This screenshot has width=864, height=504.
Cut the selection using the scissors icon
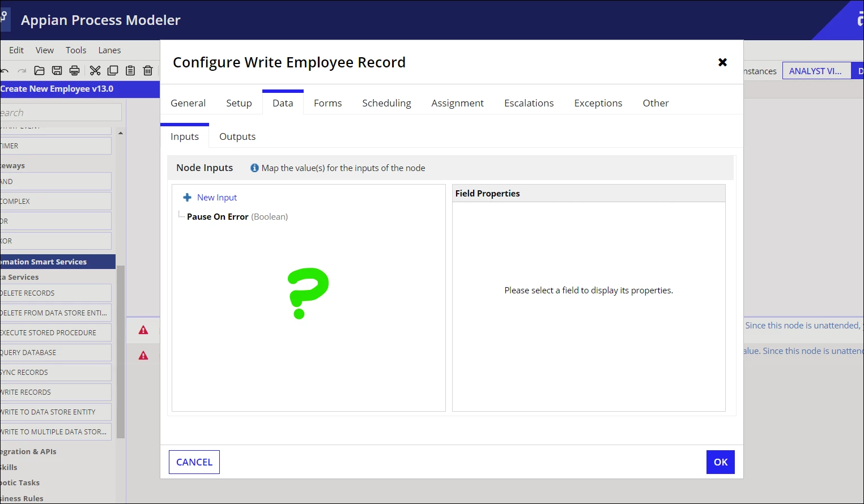(x=95, y=71)
